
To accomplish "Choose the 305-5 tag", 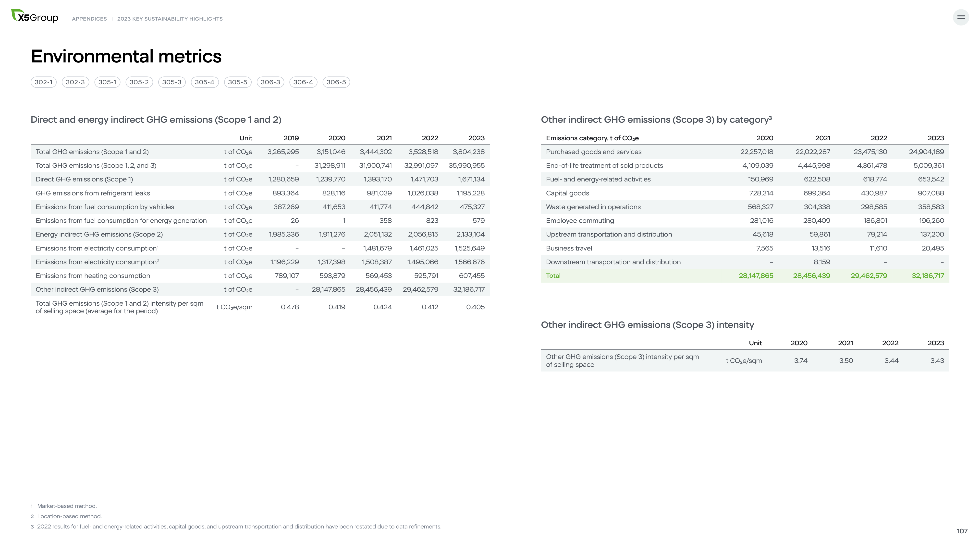I will (238, 82).
